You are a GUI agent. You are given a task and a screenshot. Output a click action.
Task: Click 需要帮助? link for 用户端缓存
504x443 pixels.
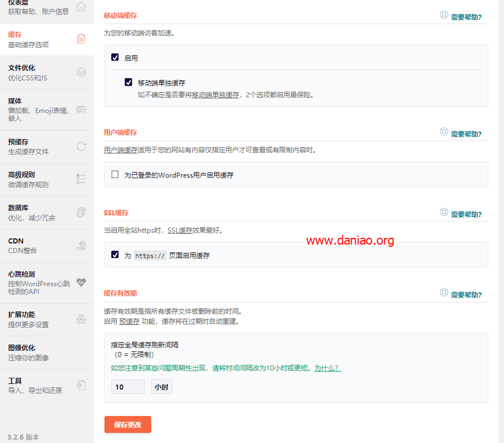(x=466, y=134)
